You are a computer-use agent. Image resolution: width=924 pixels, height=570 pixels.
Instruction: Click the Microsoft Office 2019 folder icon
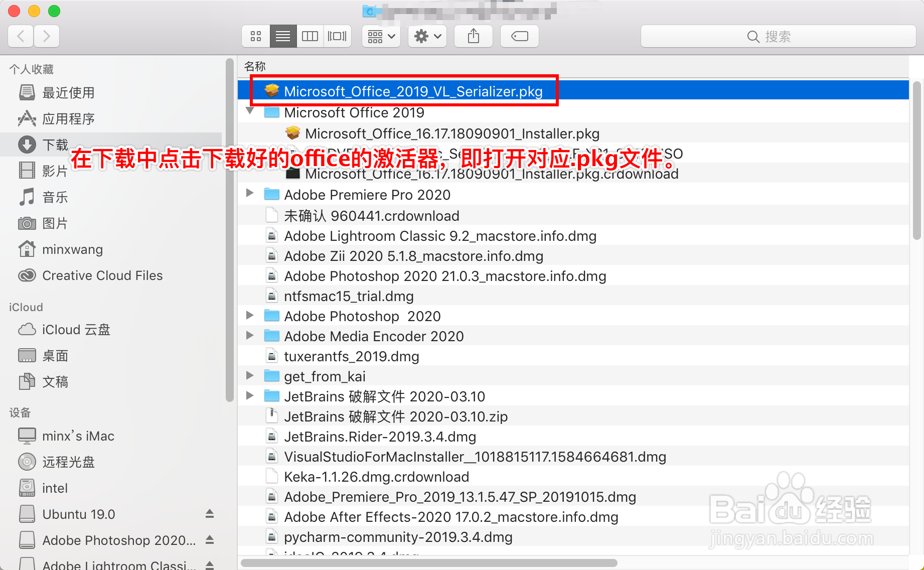pyautogui.click(x=272, y=112)
